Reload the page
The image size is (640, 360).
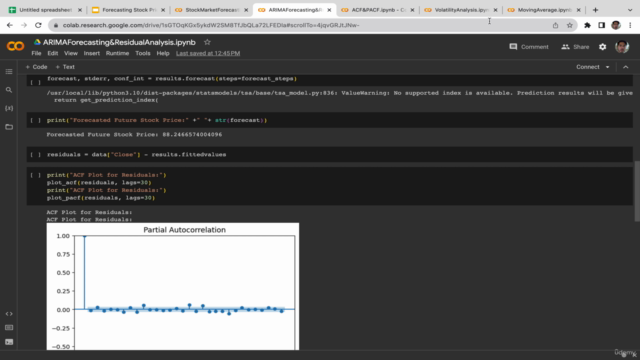coord(38,25)
